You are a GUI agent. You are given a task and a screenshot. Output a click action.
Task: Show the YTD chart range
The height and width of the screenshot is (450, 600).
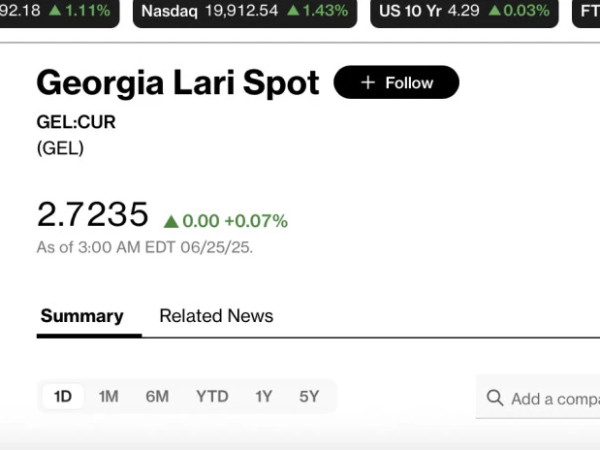[212, 396]
